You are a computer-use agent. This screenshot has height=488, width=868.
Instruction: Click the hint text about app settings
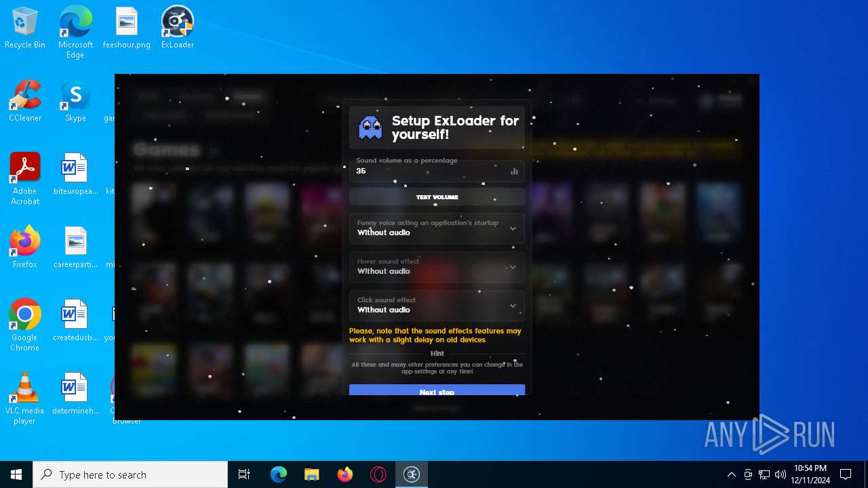[x=437, y=368]
